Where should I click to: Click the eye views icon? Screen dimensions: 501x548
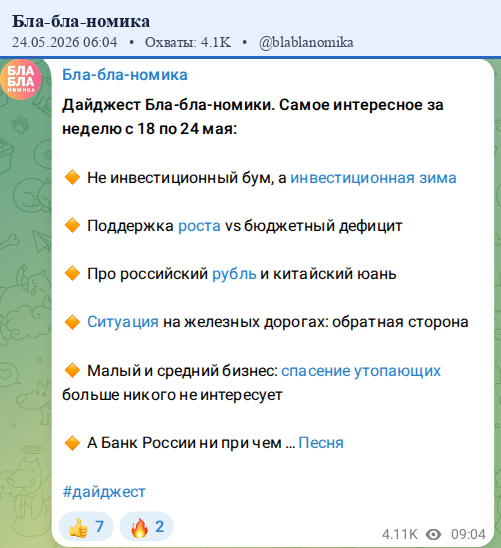[x=433, y=534]
